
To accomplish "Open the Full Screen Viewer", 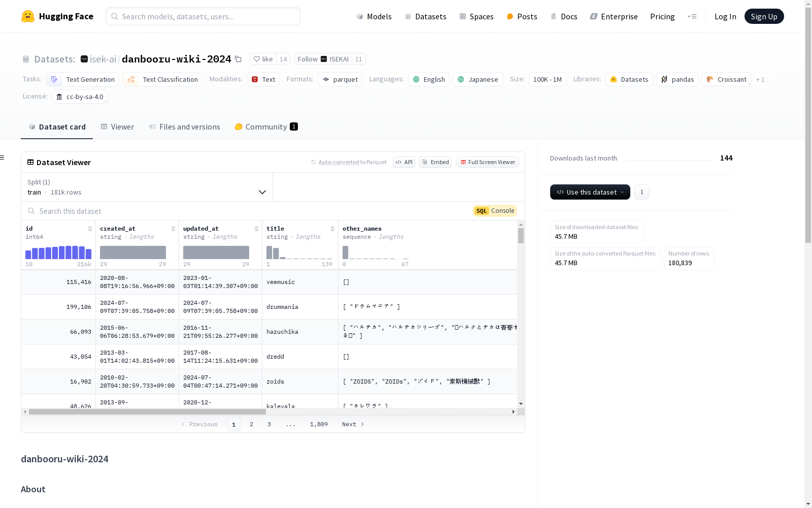I will pyautogui.click(x=487, y=162).
